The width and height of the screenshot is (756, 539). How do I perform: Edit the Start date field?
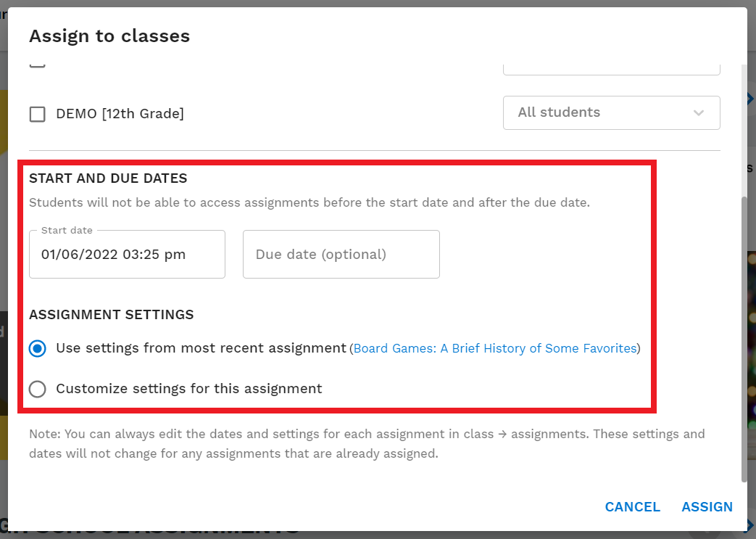point(127,254)
